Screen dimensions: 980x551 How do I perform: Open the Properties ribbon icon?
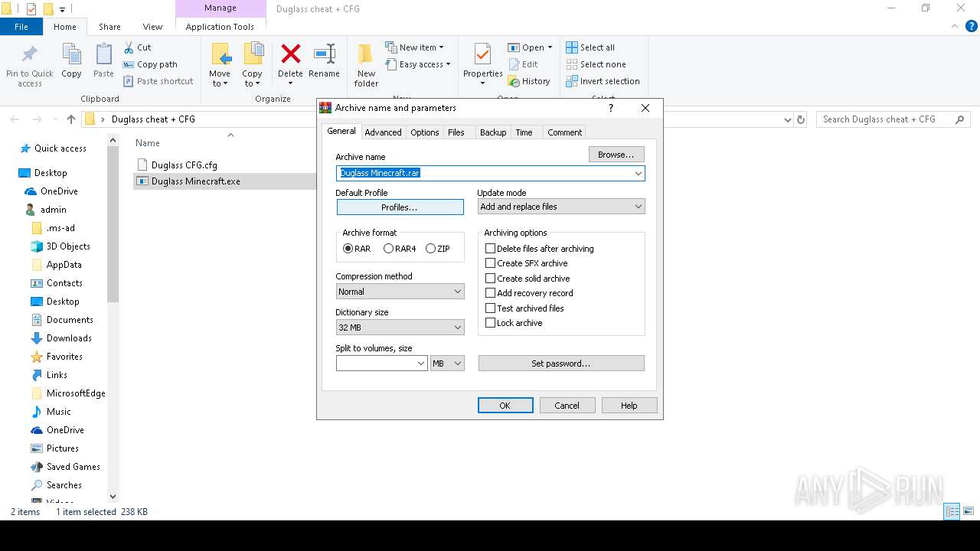[482, 55]
